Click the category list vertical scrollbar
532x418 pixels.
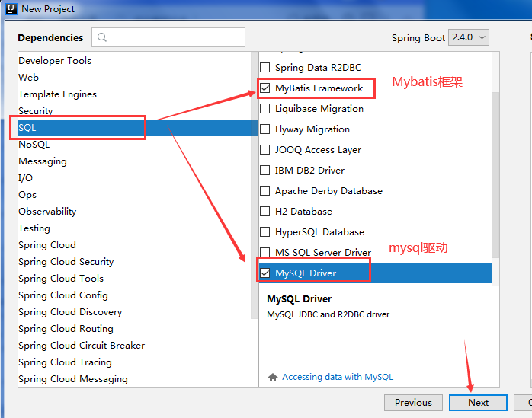click(255, 186)
